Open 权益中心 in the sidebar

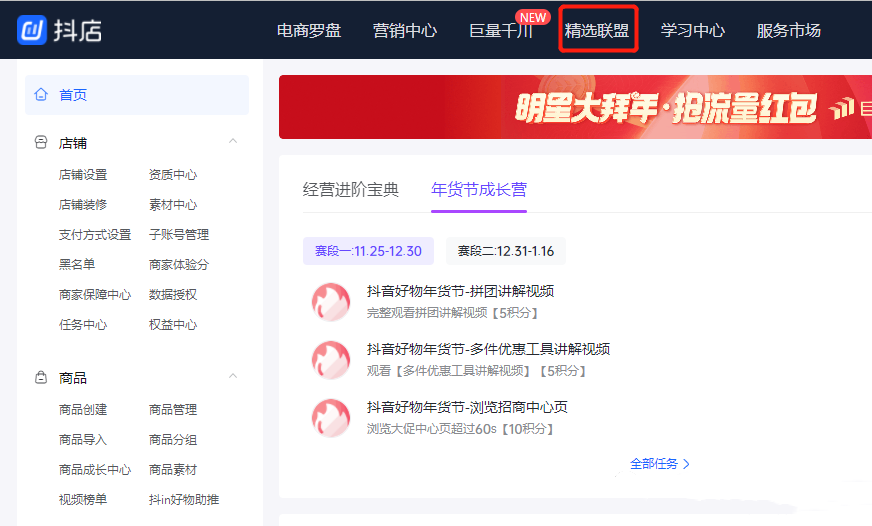pos(173,324)
